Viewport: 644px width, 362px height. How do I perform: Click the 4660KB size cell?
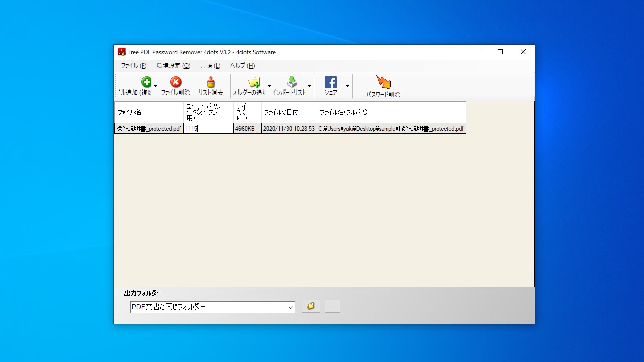(248, 129)
